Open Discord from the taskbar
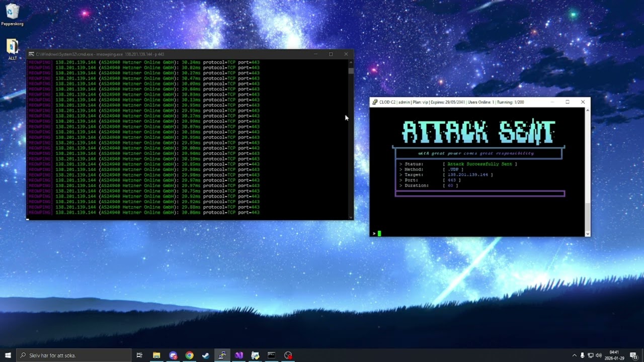The height and width of the screenshot is (362, 644). coord(173,355)
